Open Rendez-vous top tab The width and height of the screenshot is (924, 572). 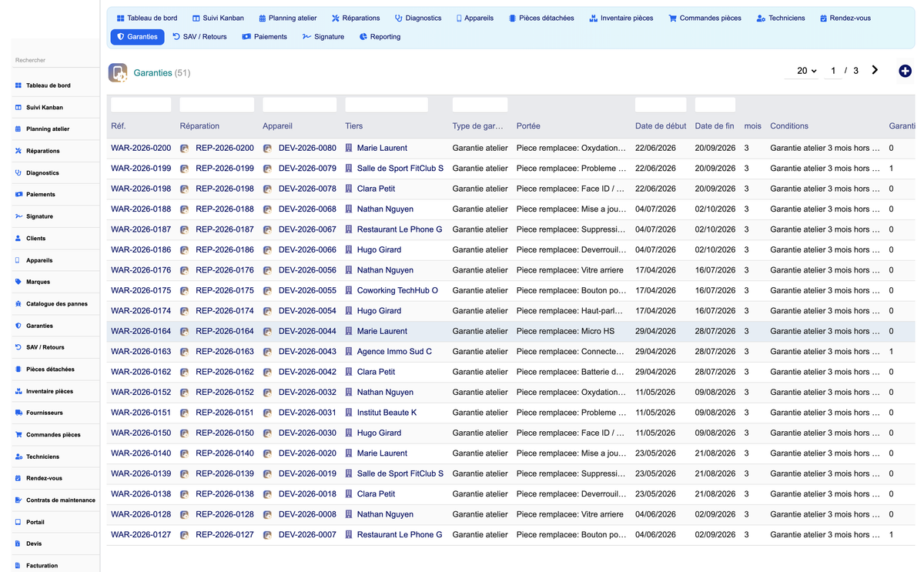pyautogui.click(x=845, y=18)
